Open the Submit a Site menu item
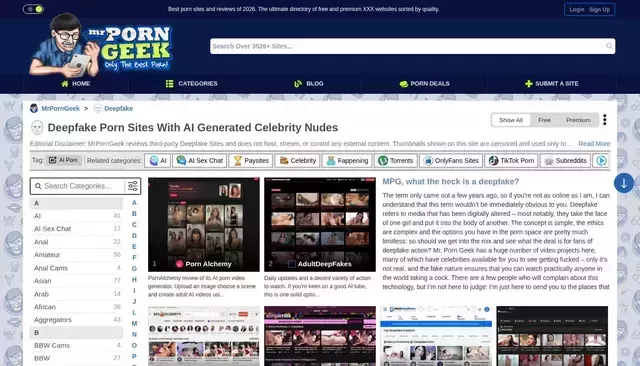The image size is (640, 366). click(x=552, y=84)
